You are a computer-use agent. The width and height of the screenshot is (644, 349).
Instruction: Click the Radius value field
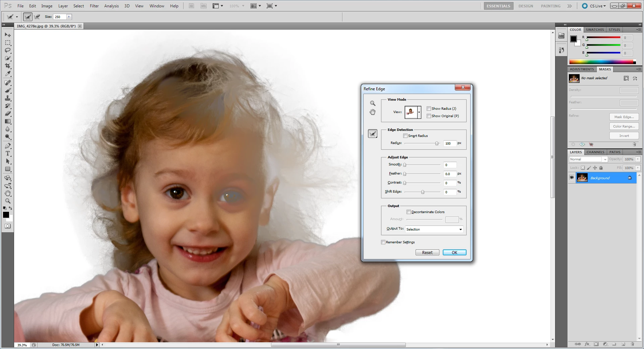450,144
